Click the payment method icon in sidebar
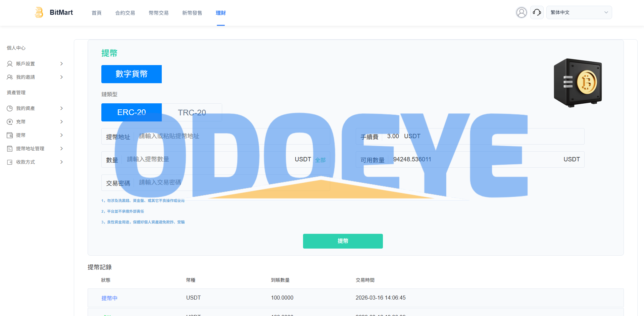 pyautogui.click(x=10, y=162)
